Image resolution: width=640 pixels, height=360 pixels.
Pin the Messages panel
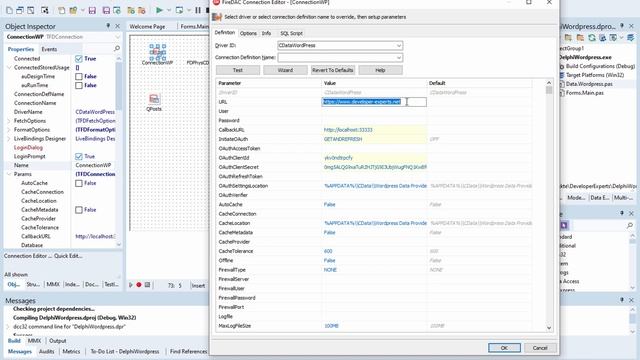(x=622, y=300)
